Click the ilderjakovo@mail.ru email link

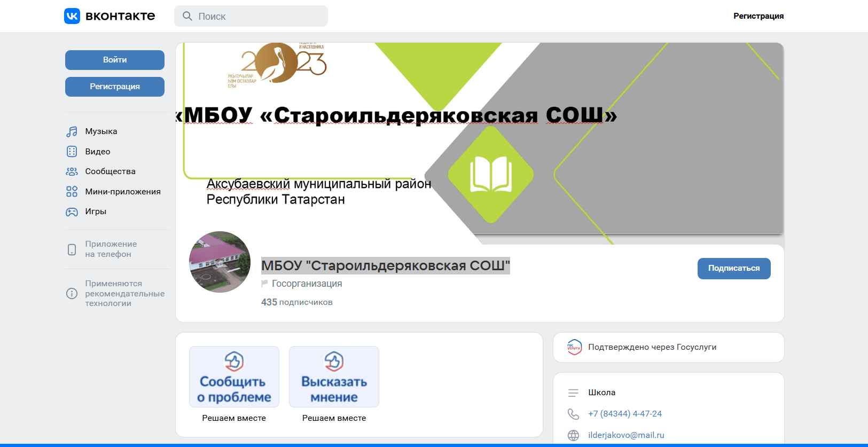pyautogui.click(x=626, y=435)
